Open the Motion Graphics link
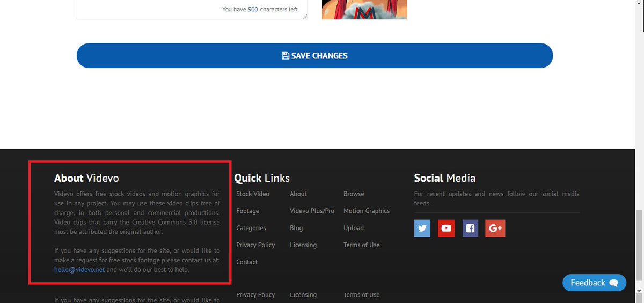Image resolution: width=644 pixels, height=303 pixels. click(x=367, y=211)
